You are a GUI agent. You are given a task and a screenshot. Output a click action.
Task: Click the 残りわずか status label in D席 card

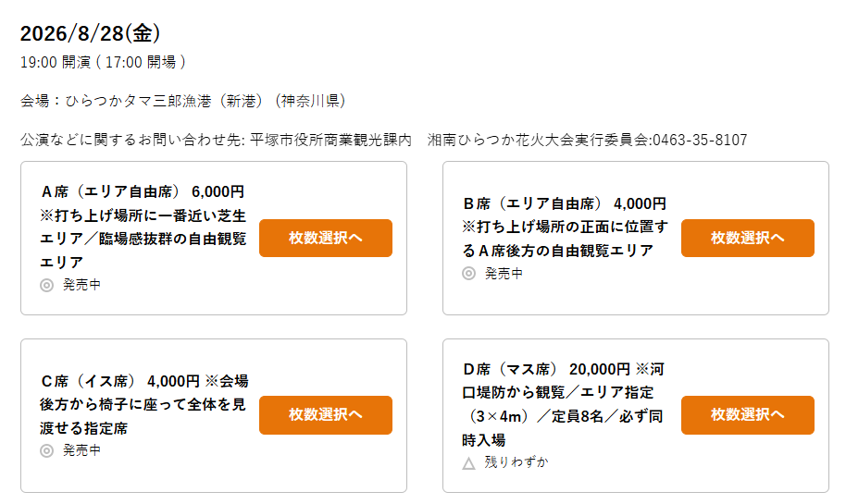pyautogui.click(x=516, y=462)
